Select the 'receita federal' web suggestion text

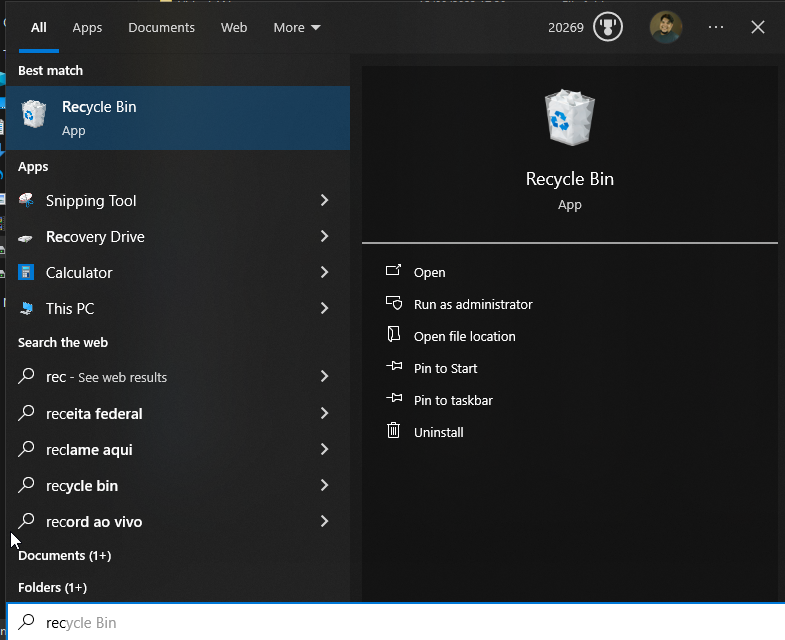point(94,414)
